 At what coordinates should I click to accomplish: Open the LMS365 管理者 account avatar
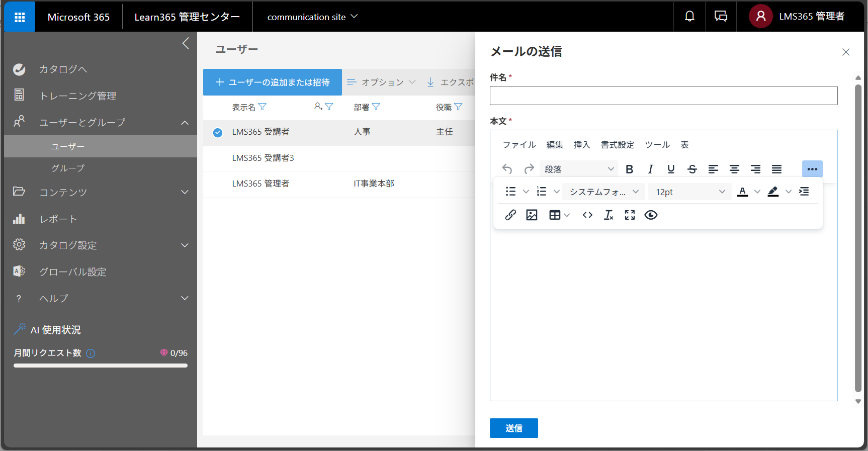[x=761, y=17]
